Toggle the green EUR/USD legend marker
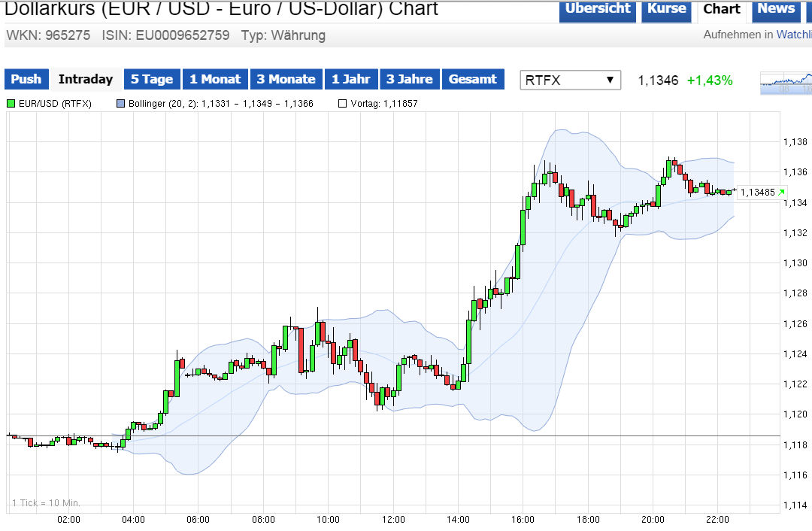 click(10, 105)
